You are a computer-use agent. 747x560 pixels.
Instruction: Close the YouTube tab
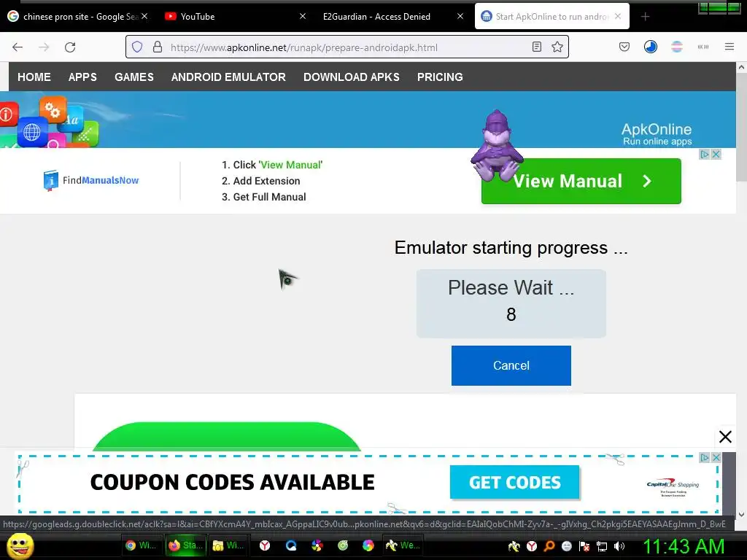click(303, 16)
